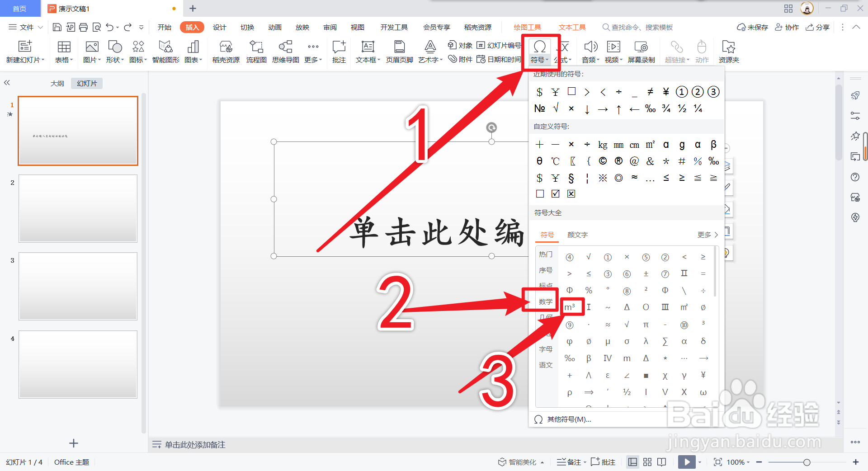Click 对象 insert object button
The width and height of the screenshot is (868, 471).
coord(460,45)
